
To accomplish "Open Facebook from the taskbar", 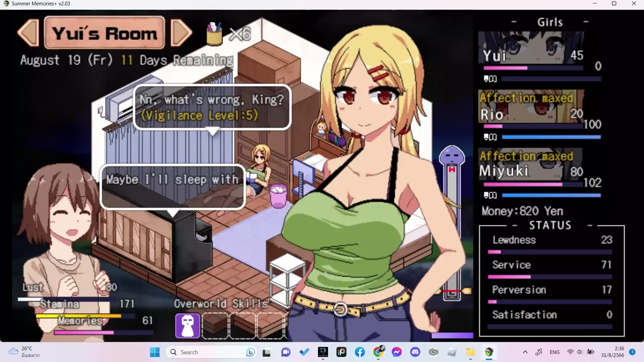I will click(x=360, y=352).
